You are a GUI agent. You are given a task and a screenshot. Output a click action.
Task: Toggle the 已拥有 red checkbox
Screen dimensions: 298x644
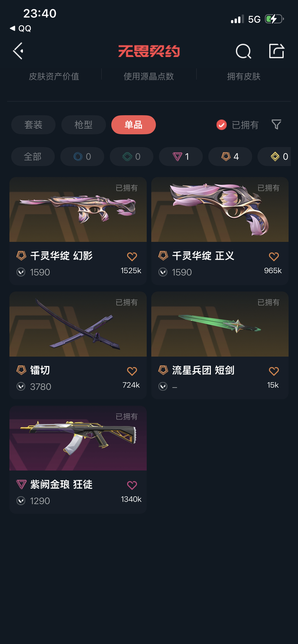[x=221, y=125]
